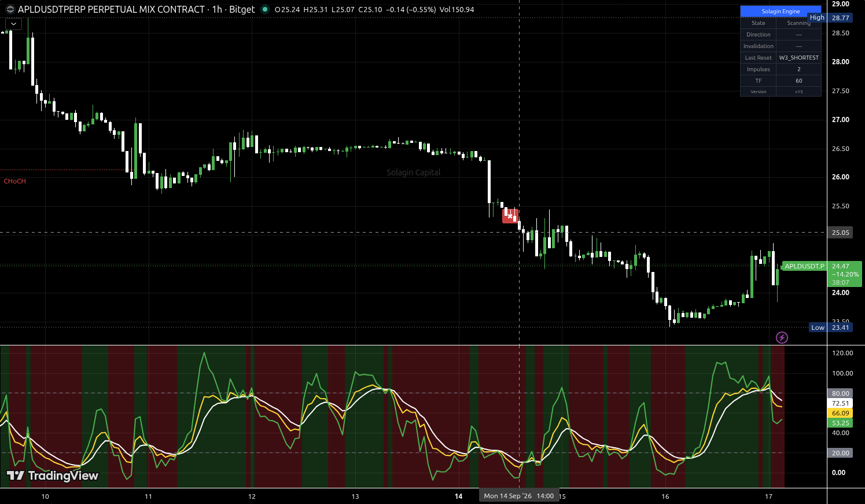Click the C25.10 close value
Screen dimensions: 865x504
(370, 9)
